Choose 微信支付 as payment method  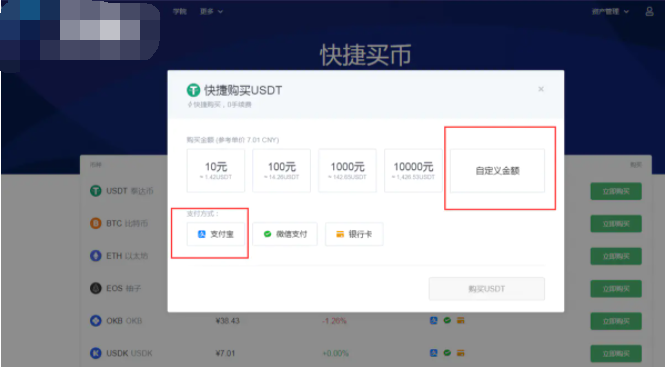tap(285, 234)
